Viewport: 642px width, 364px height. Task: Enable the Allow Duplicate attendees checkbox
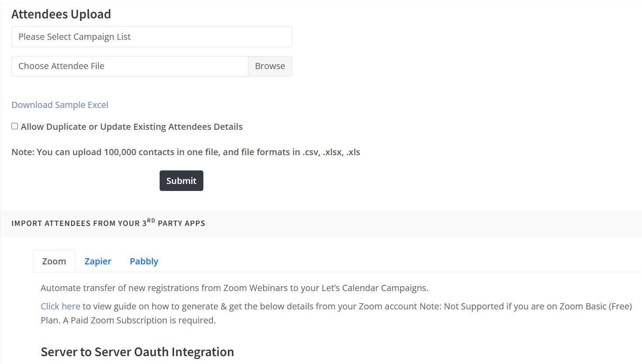[x=15, y=126]
